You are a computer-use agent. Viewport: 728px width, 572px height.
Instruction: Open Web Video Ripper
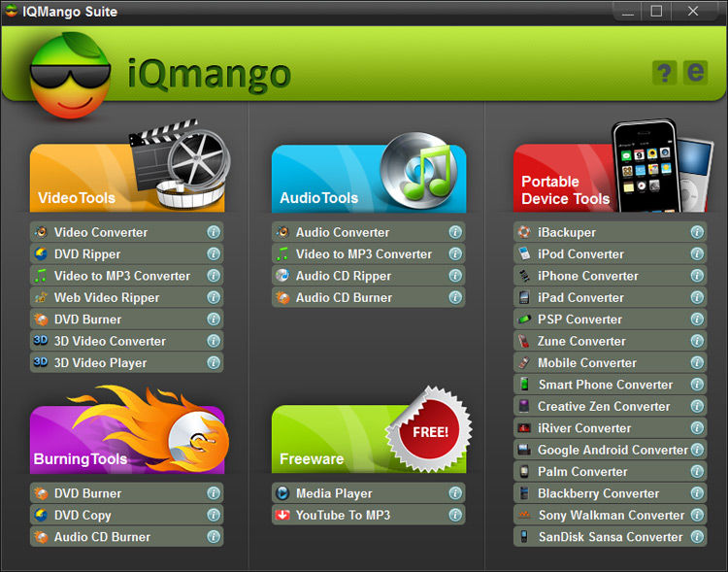(127, 297)
